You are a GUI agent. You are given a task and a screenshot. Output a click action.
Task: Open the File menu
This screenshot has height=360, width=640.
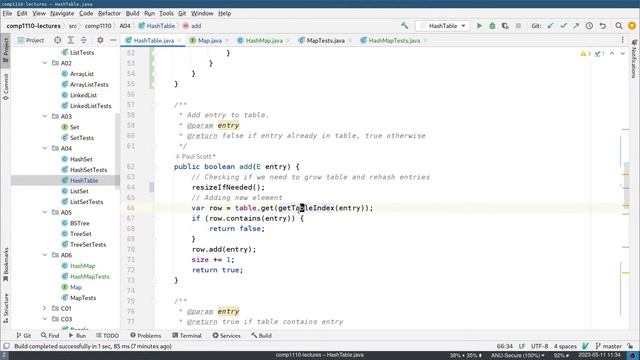7,13
